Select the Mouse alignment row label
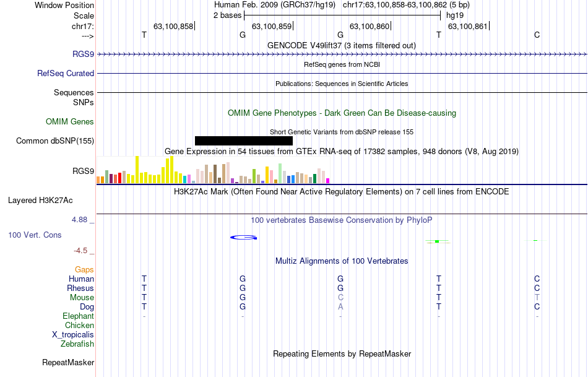588x377 pixels. [x=82, y=298]
